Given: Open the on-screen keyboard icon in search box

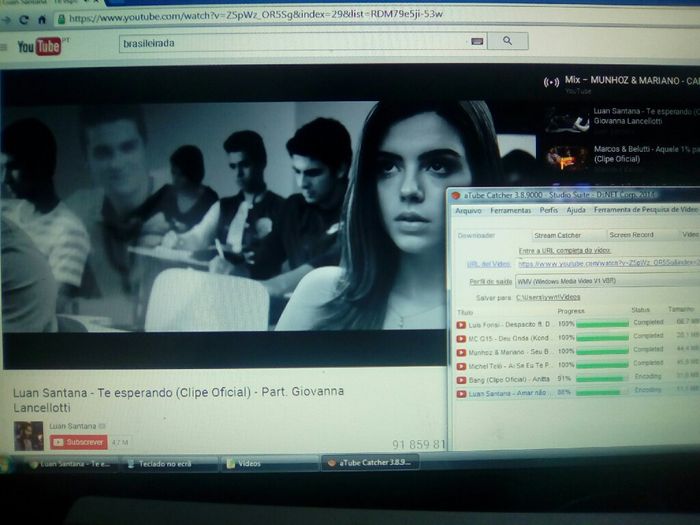Looking at the screenshot, I should [477, 42].
